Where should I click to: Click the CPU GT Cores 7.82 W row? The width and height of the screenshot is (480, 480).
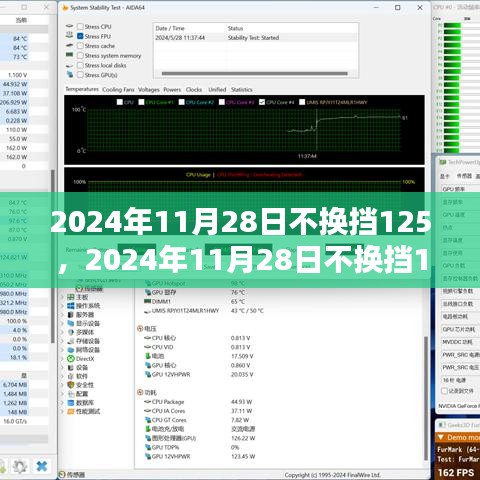[x=197, y=420]
